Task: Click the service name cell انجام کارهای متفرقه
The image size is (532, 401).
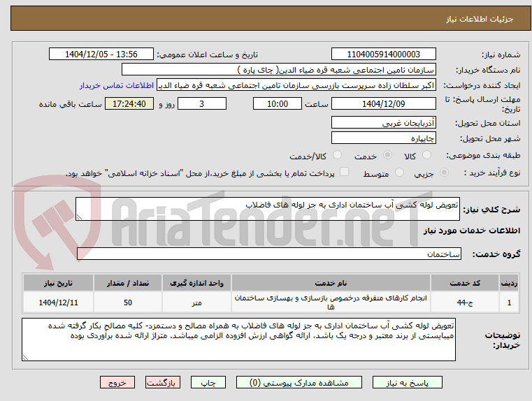Action: (331, 302)
